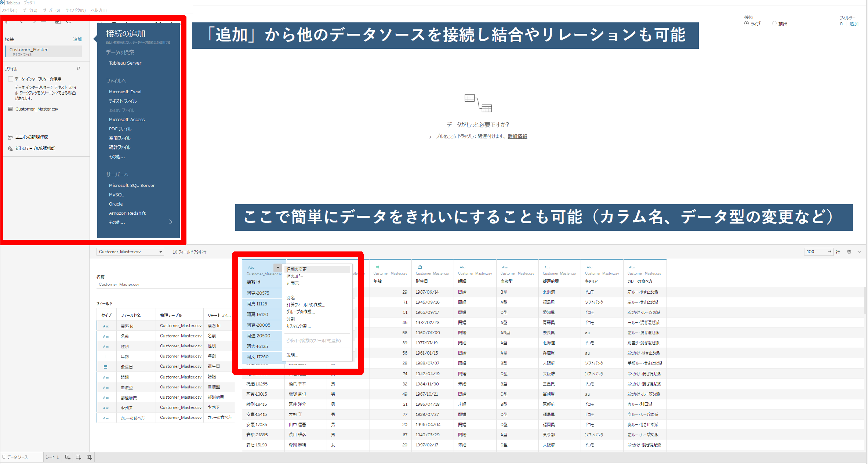This screenshot has width=868, height=464.
Task: Select Amazon Redshift in the server list
Action: [x=127, y=213]
